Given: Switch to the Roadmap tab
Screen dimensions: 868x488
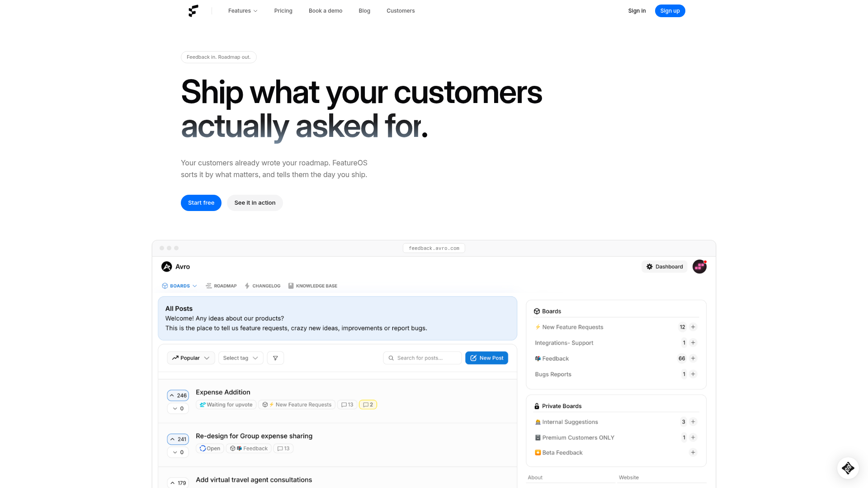Looking at the screenshot, I should click(221, 286).
